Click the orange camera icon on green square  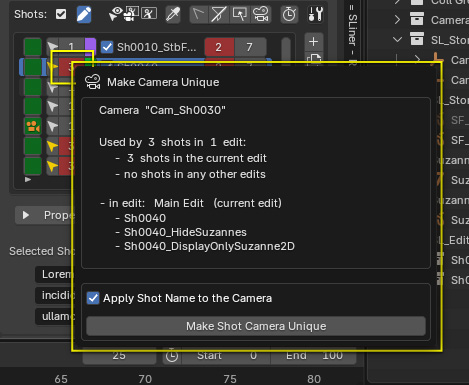pos(33,126)
